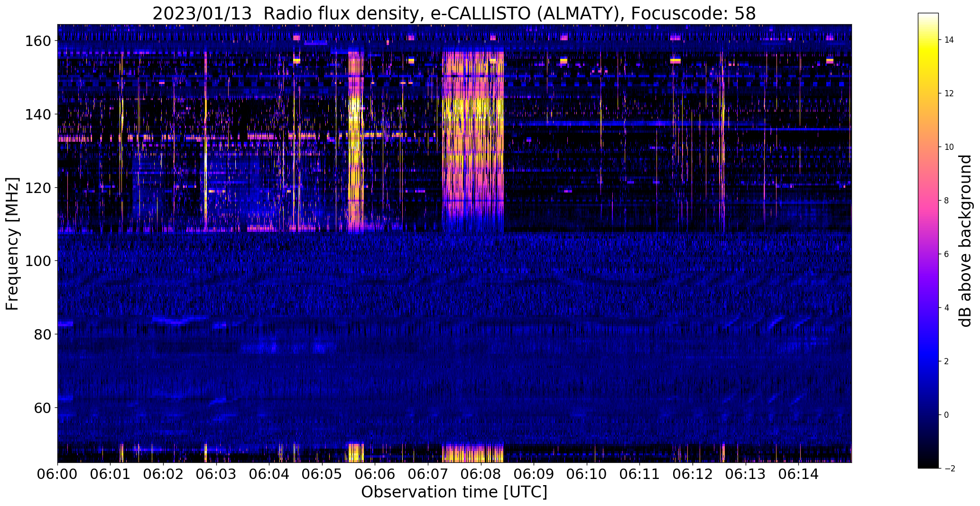Click the colorbar tick label 0
980x506 pixels.
(x=947, y=415)
